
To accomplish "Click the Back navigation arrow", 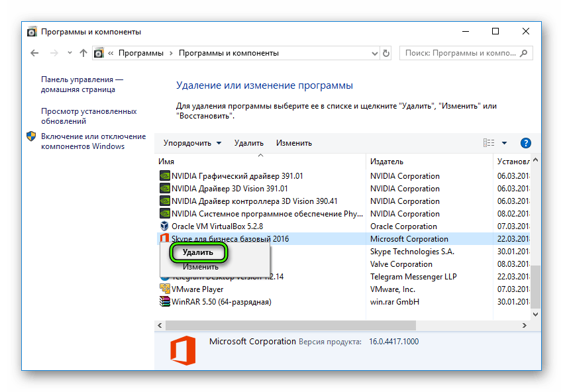I will [34, 53].
